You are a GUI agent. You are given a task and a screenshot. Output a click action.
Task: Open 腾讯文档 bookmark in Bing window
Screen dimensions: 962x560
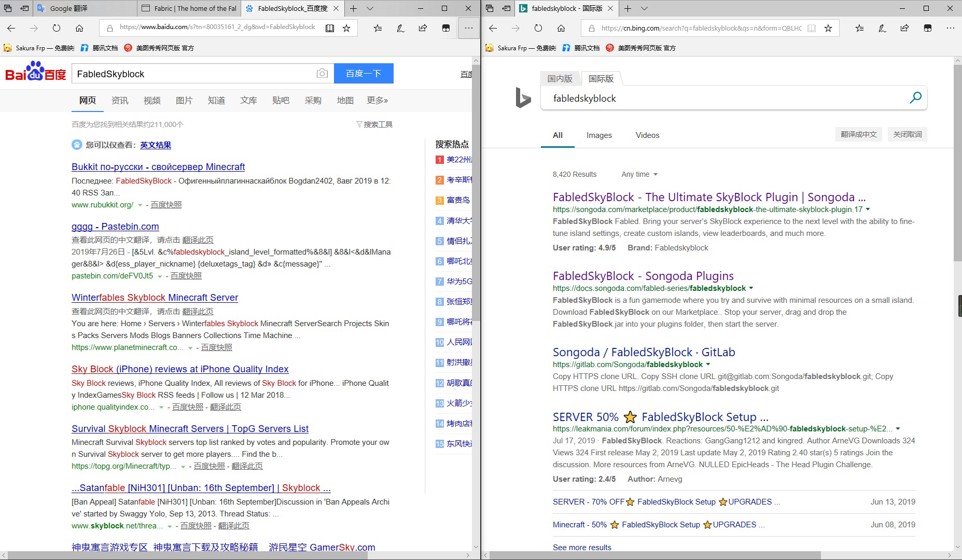[x=581, y=48]
